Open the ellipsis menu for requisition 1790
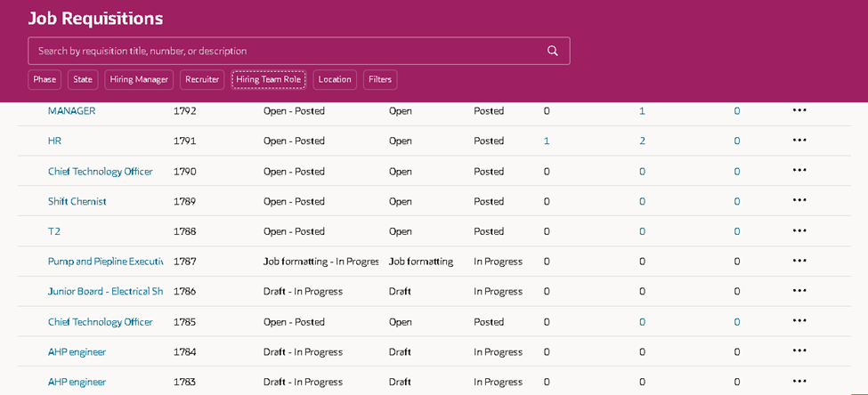868x395 pixels. tap(799, 171)
